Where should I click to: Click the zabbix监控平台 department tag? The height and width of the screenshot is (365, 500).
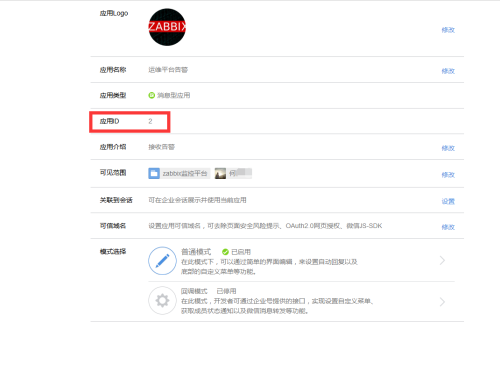179,173
